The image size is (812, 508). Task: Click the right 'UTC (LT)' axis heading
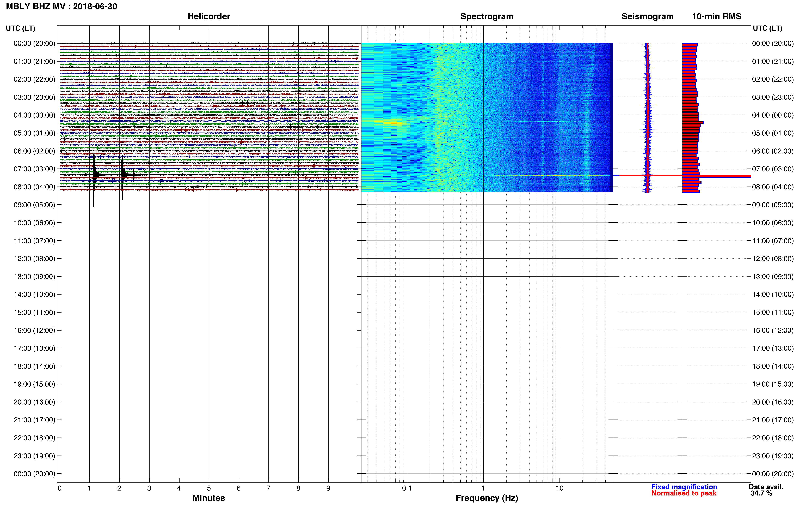[x=767, y=28]
